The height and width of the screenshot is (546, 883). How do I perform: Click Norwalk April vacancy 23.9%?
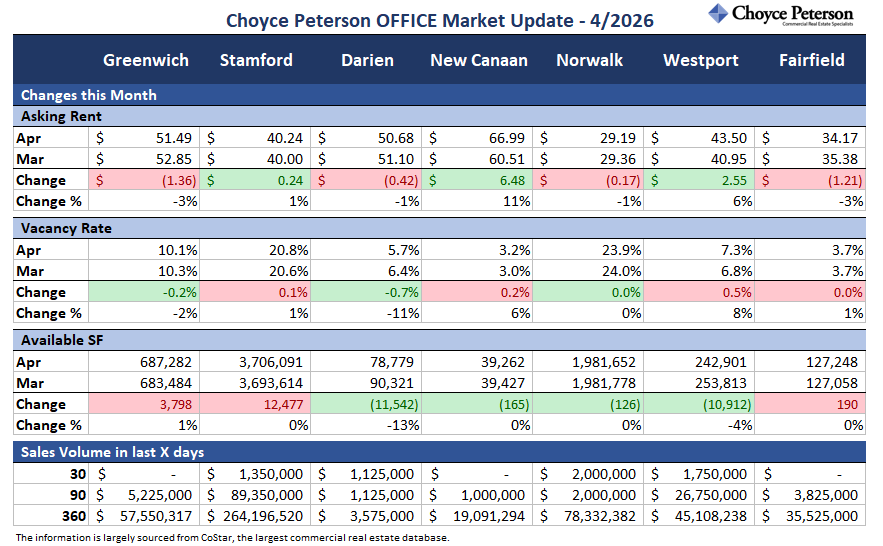621,250
